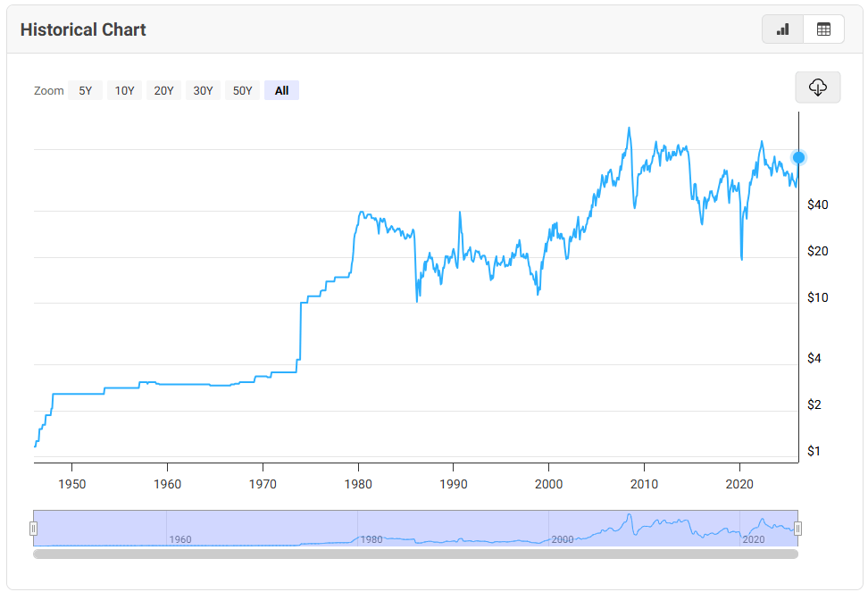Viewport: 868px width, 592px height.
Task: Click the 2020 label in the navigator
Action: coord(753,539)
